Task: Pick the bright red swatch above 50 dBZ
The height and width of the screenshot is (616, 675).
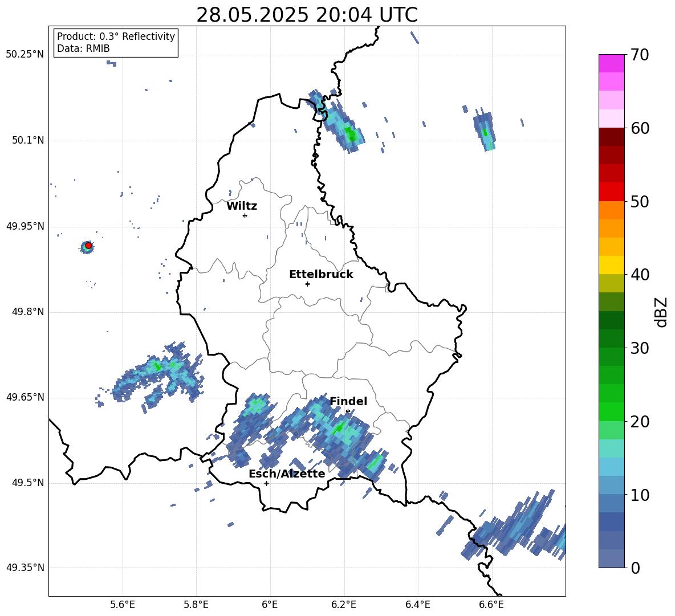Action: click(611, 192)
